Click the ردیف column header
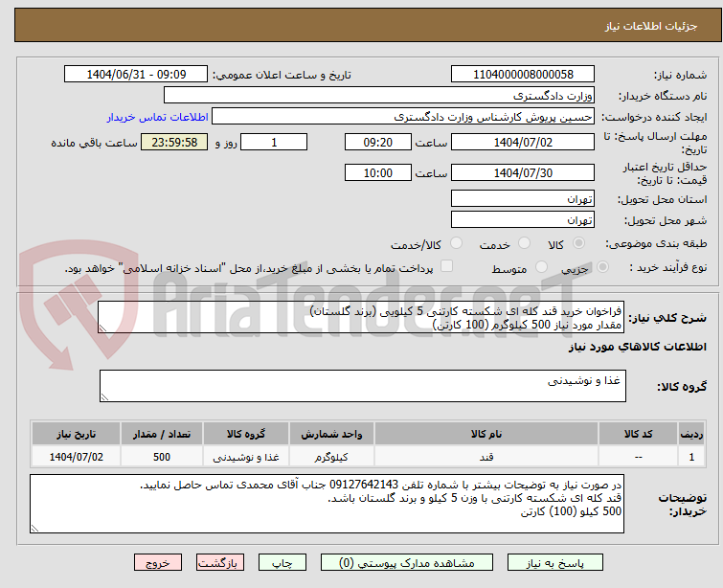This screenshot has width=723, height=588. click(691, 434)
